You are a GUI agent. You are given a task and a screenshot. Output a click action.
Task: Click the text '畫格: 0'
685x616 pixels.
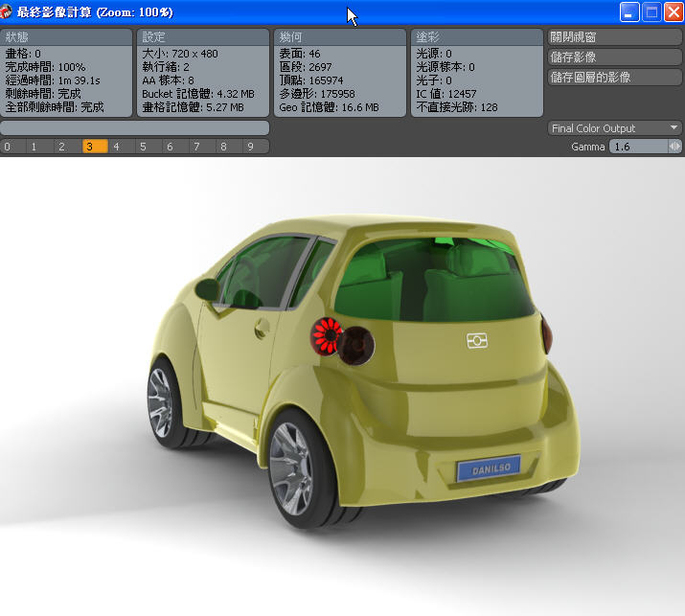pos(23,54)
